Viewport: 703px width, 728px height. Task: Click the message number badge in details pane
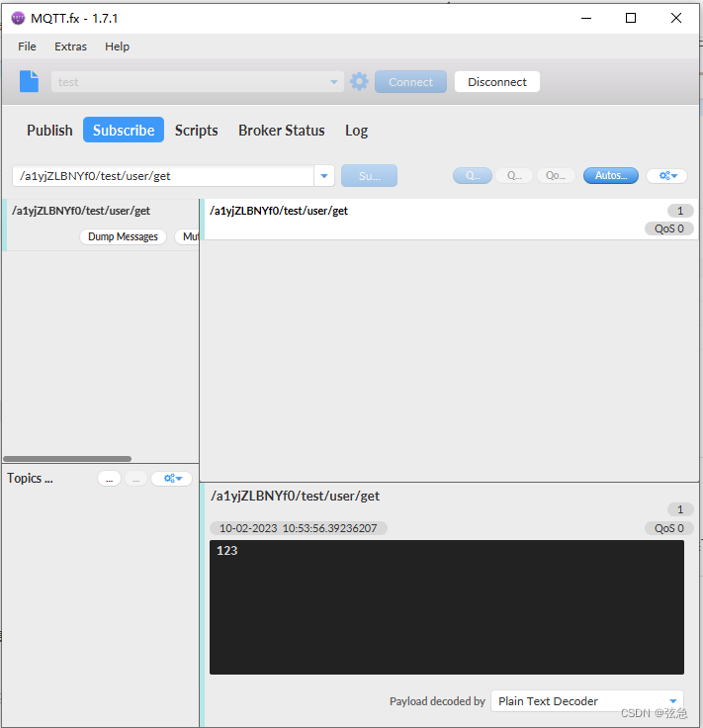tap(680, 509)
